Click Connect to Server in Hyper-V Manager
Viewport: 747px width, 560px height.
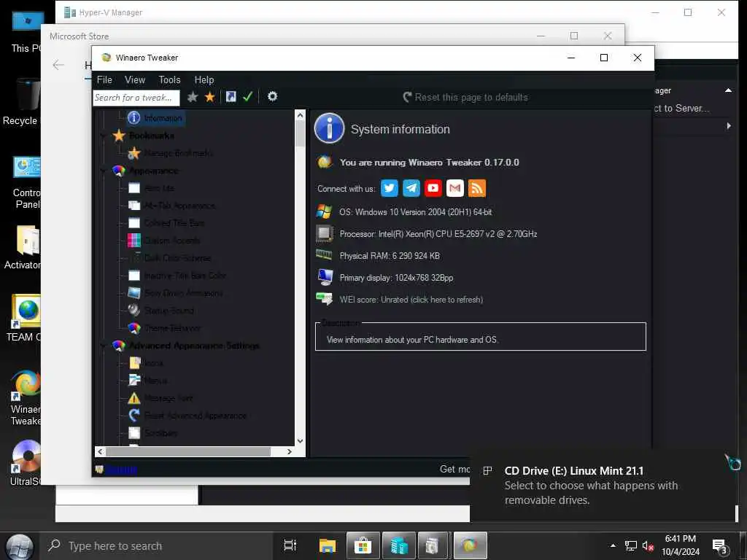[681, 108]
